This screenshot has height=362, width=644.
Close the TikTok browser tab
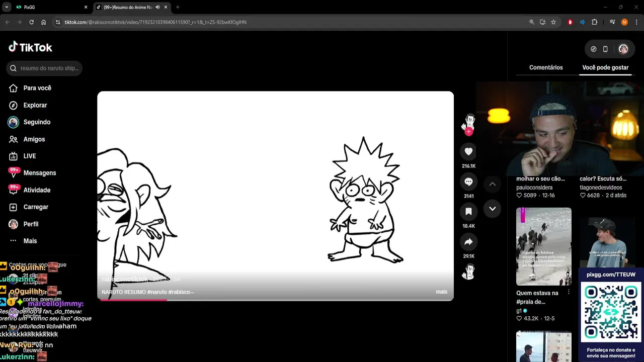[x=166, y=7]
